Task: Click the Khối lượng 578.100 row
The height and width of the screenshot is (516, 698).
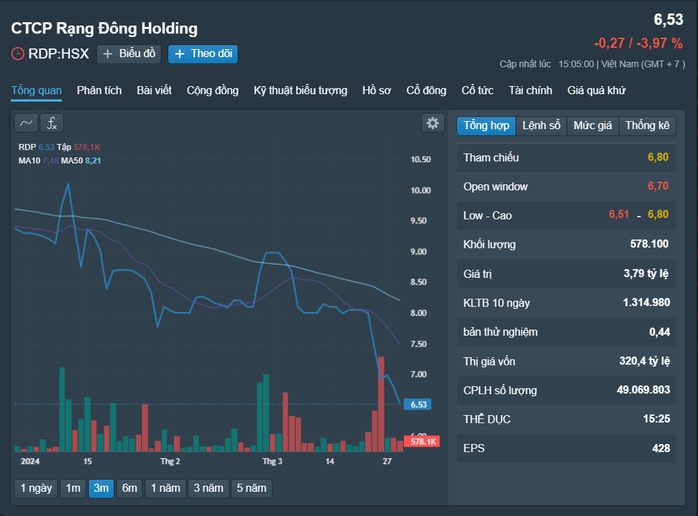Action: coord(566,244)
